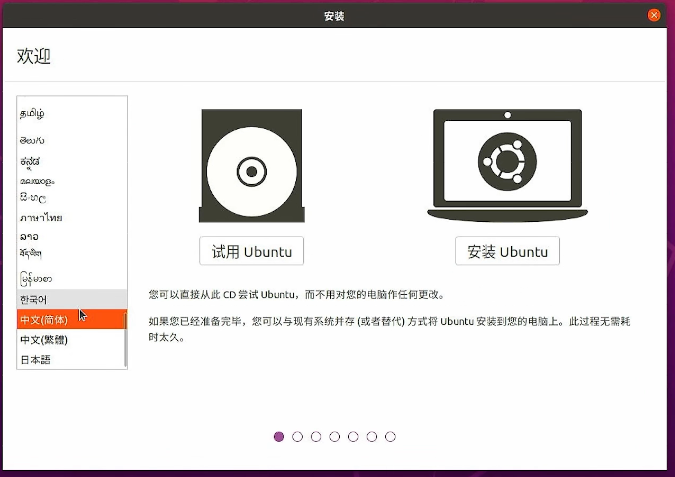The image size is (675, 477).
Task: Select Sinhala language entry
Action: (71, 198)
